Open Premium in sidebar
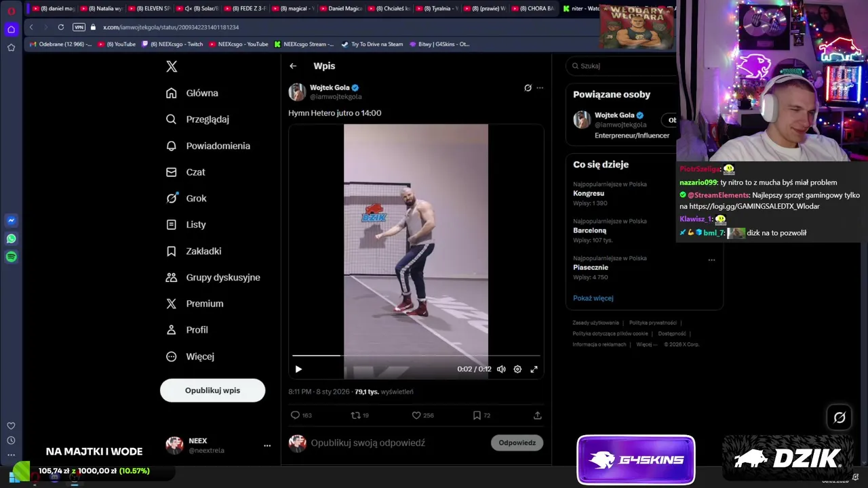The height and width of the screenshot is (488, 868). click(195, 304)
